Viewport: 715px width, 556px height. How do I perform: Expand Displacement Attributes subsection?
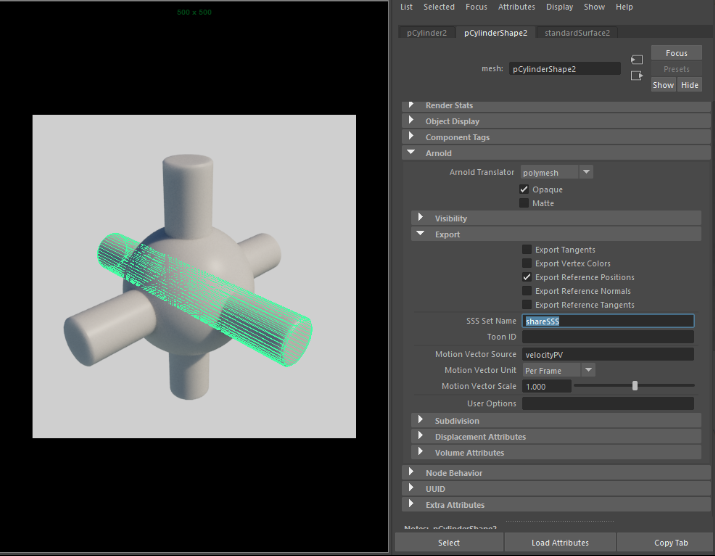pos(556,437)
